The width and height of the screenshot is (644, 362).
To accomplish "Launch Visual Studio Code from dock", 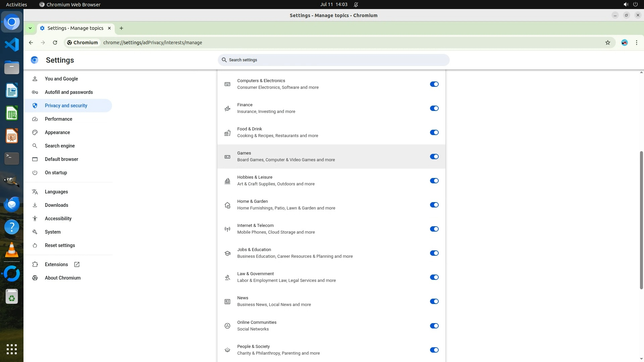I will (x=12, y=45).
